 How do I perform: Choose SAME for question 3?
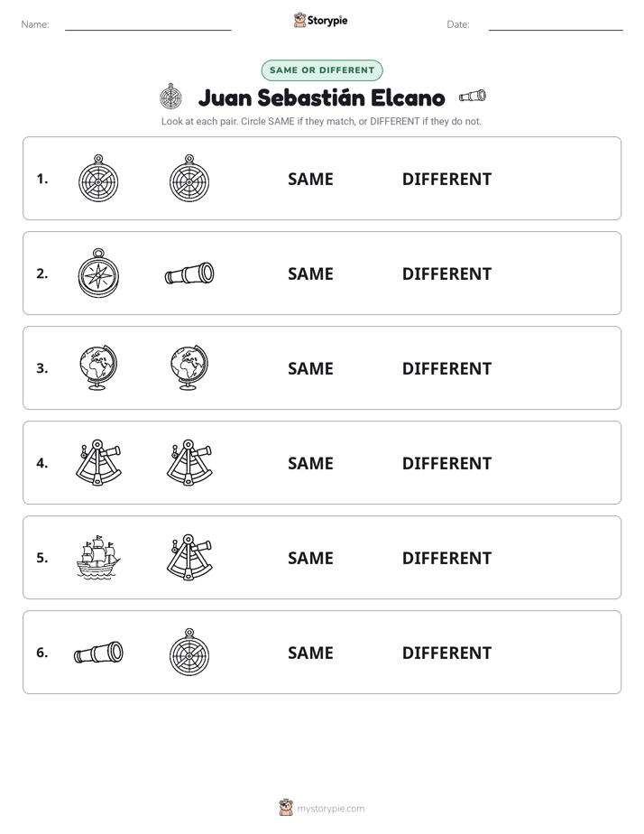tap(310, 368)
